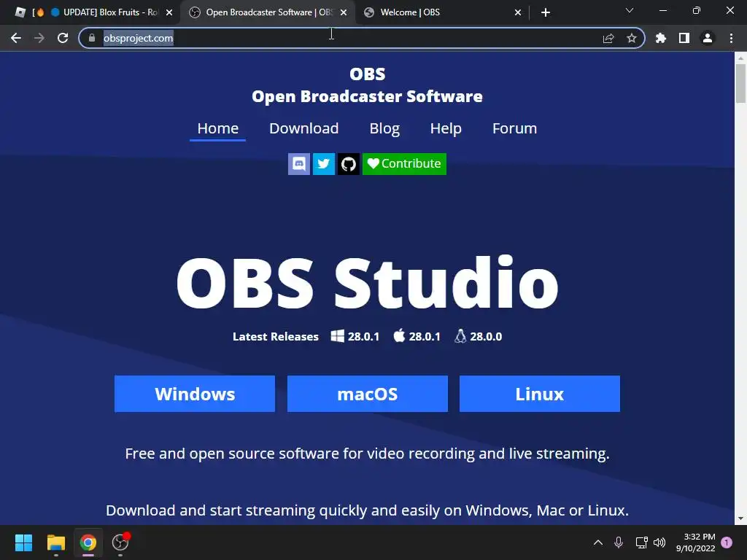Switch to the Welcome | OBS tab
Viewport: 747px width, 560px height.
pos(443,12)
